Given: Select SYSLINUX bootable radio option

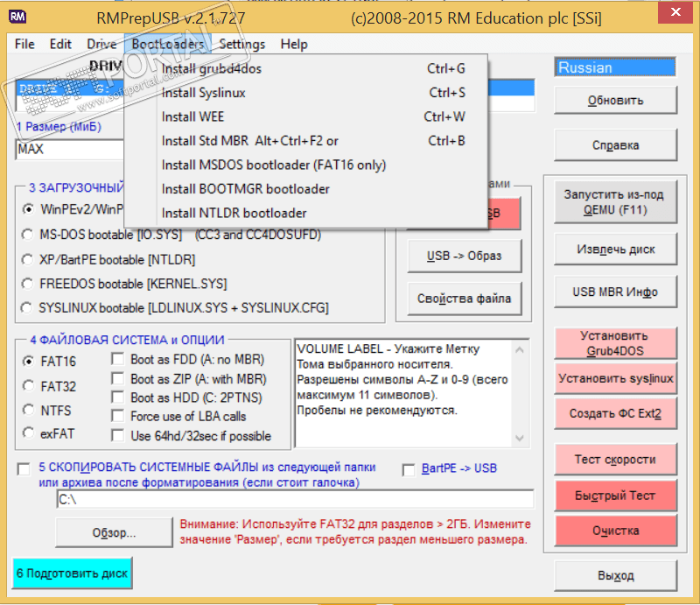Looking at the screenshot, I should [27, 308].
